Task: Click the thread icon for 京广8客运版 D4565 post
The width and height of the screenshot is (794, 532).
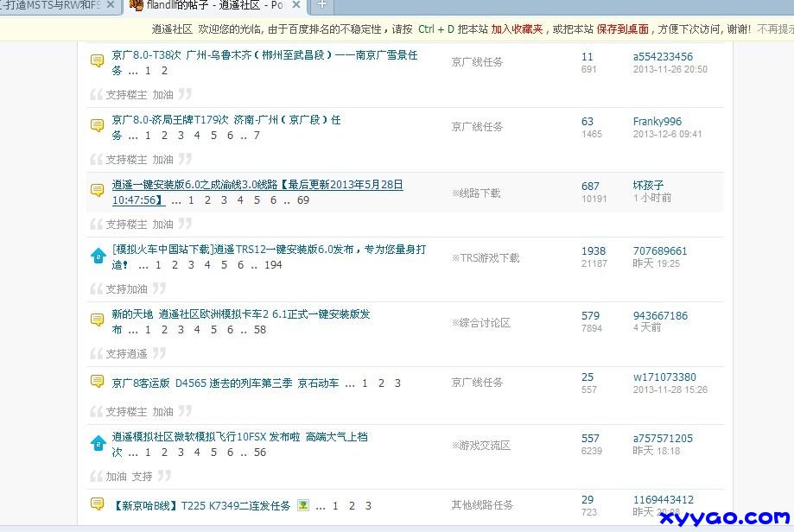Action: point(98,381)
